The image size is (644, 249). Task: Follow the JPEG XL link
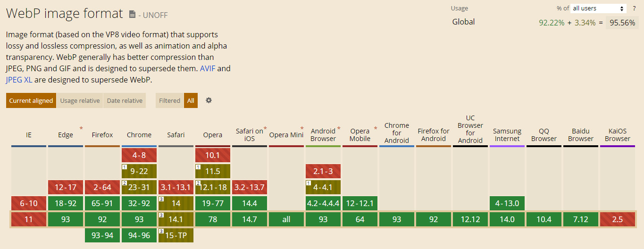point(19,80)
